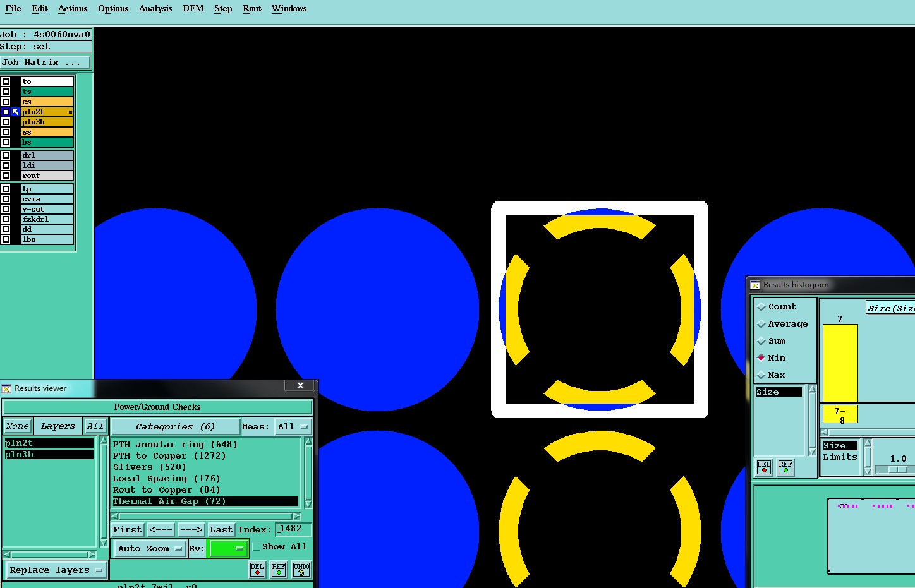Click the Categories (6) button

point(176,427)
